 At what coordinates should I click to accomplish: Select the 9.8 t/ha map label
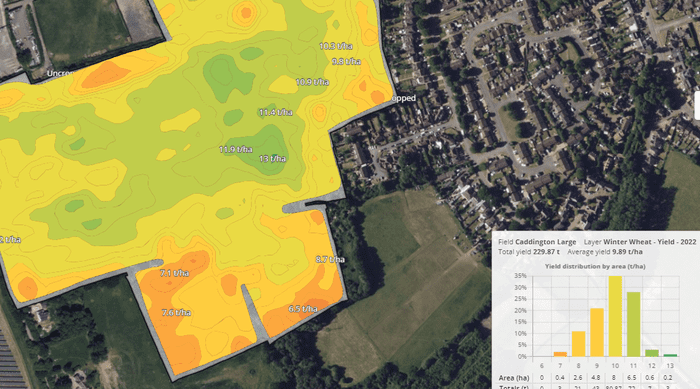tap(346, 61)
